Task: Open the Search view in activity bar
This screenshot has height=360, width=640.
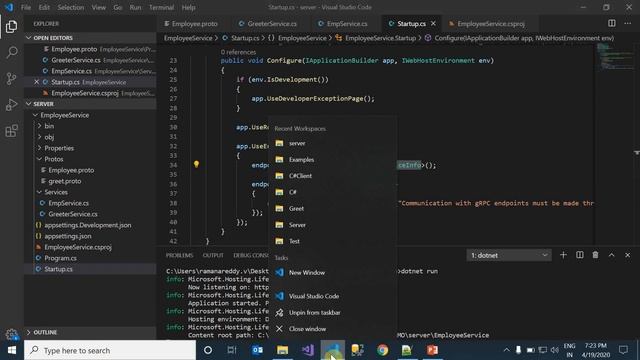Action: [x=11, y=52]
